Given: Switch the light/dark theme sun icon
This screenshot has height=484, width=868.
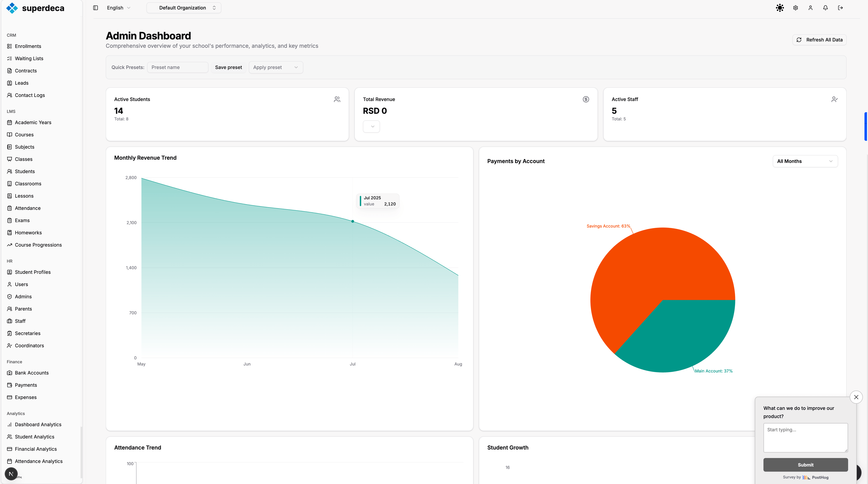Looking at the screenshot, I should click(780, 8).
